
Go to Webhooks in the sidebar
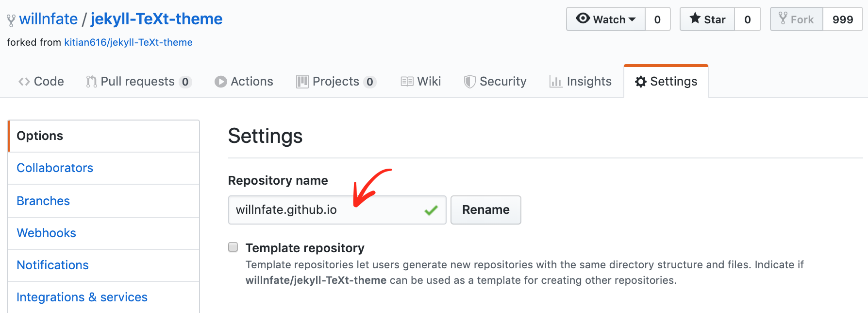[x=103, y=233]
